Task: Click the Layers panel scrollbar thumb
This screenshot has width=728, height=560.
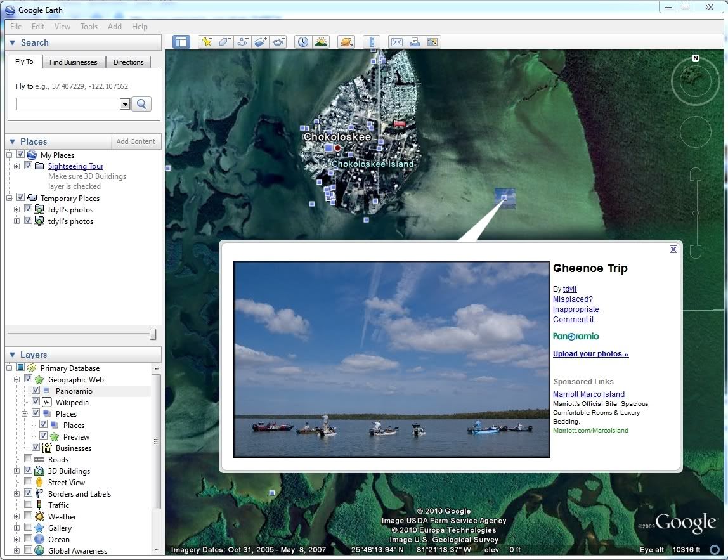Action: [156, 441]
